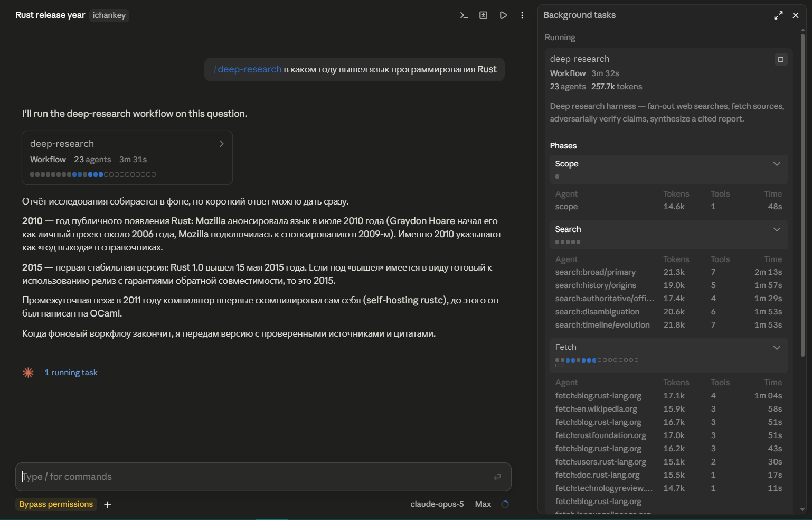This screenshot has width=812, height=520.
Task: Click the Fetch phase progress dots
Action: (597, 363)
